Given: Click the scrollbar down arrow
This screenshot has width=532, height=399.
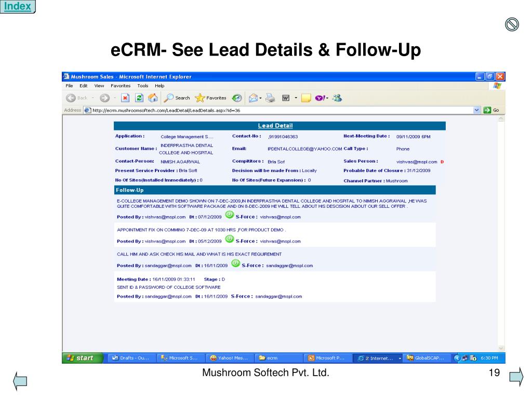Looking at the screenshot, I should coord(501,348).
